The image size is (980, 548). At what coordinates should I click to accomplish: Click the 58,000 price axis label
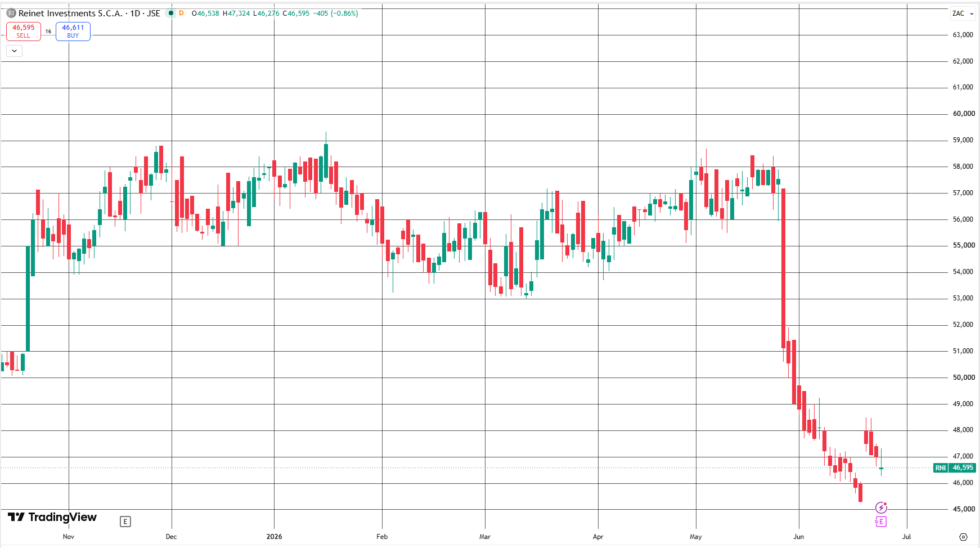[x=963, y=167]
